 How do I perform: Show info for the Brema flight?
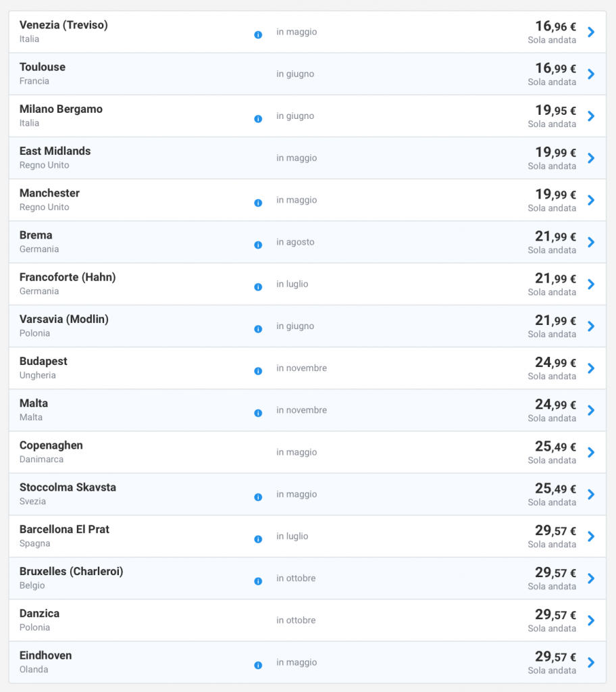[258, 245]
